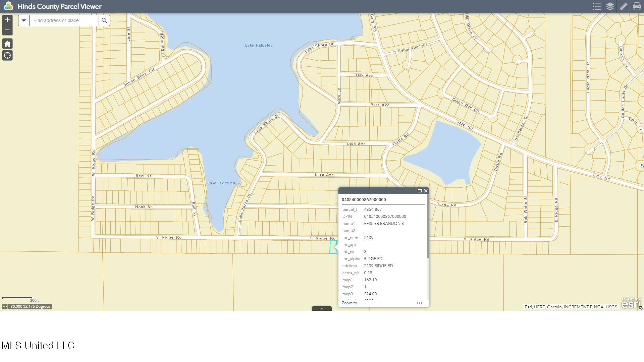Close the parcel info popup
The height and width of the screenshot is (362, 644).
(426, 191)
